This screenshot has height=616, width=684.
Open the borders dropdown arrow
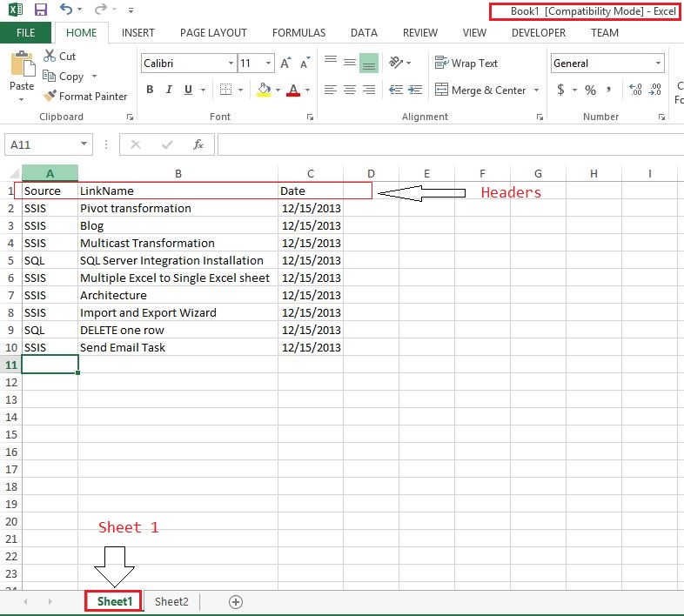tap(240, 90)
